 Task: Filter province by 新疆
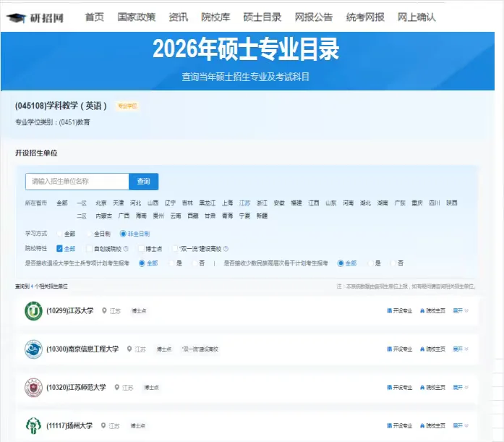click(x=262, y=216)
